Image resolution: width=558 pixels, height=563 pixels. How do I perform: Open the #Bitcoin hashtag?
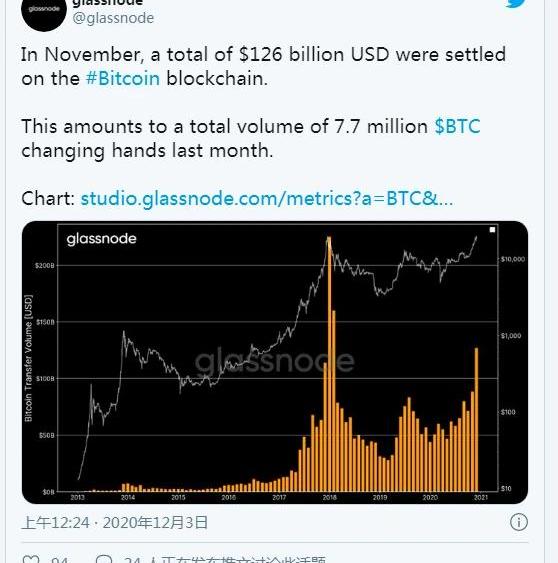(x=123, y=78)
